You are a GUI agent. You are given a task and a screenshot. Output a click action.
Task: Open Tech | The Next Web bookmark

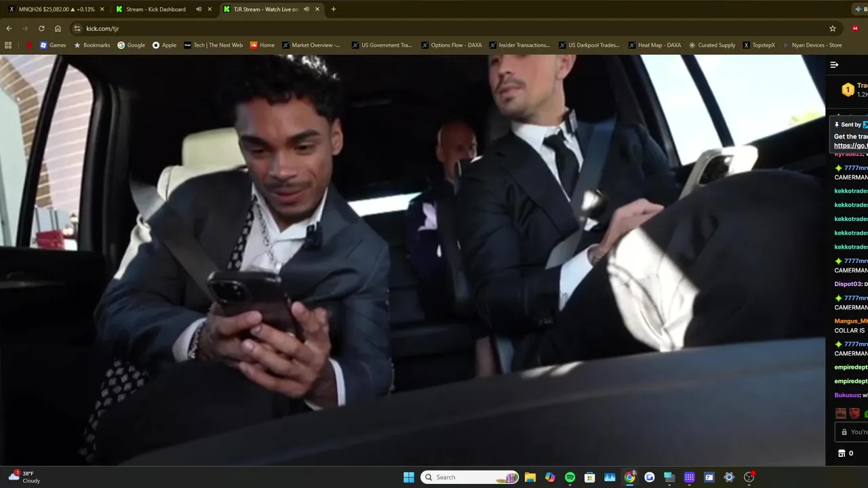click(x=213, y=45)
